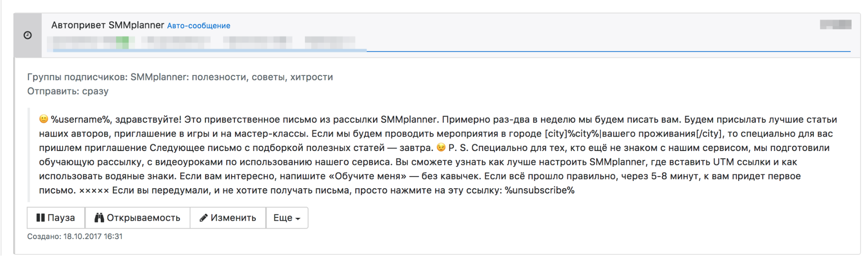
Task: Click the pencil icon on Изменить
Action: coord(203,218)
